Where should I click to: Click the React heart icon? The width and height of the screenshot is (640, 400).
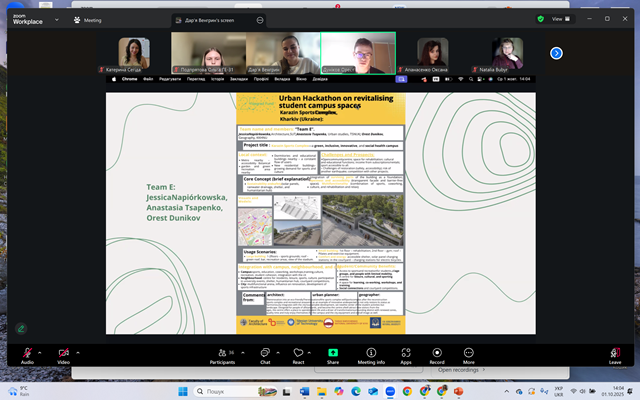pyautogui.click(x=298, y=351)
